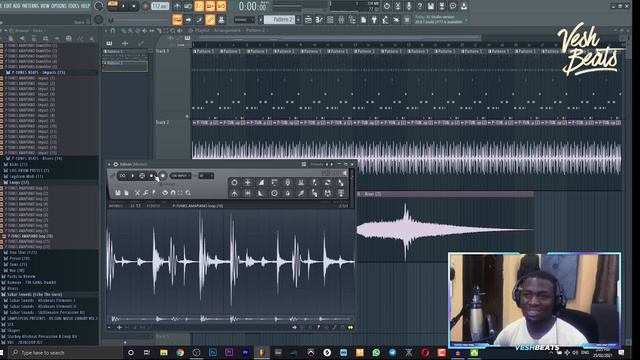Click Edison fade-in ramp tool icon

(261, 182)
